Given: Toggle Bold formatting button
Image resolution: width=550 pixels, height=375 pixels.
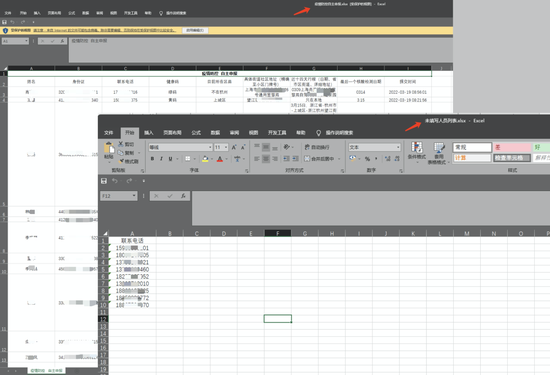Looking at the screenshot, I should 152,159.
